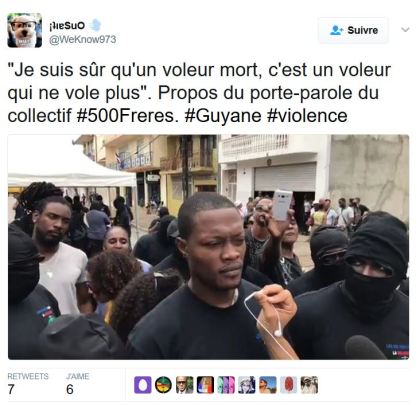This screenshot has height=405, width=420.
Task: Open the round green-yellow flag avatar
Action: pos(163,385)
